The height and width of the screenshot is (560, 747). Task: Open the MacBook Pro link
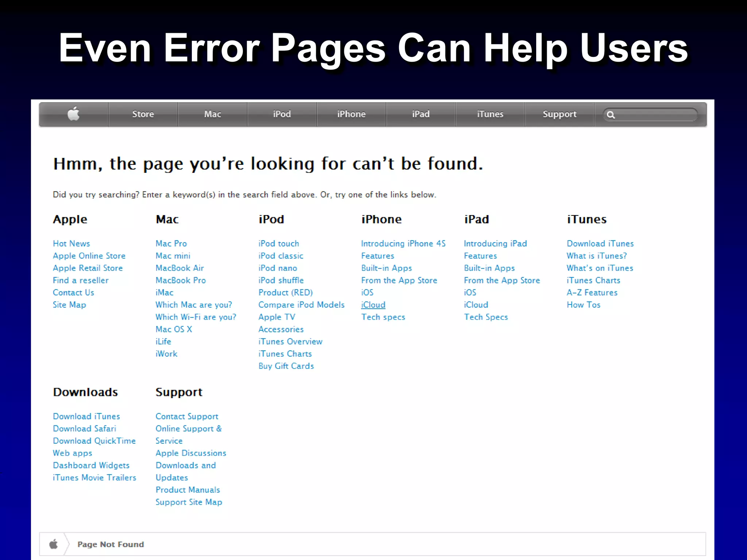[181, 280]
